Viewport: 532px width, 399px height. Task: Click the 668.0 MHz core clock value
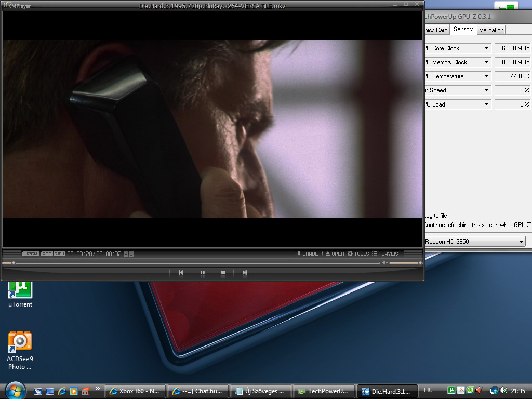point(513,48)
